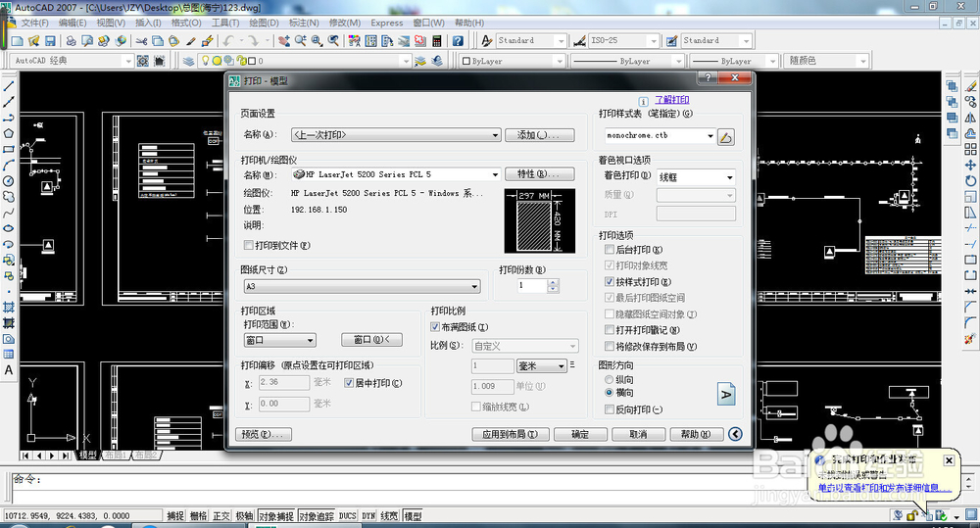Open the A3 paper size dropdown

(362, 286)
